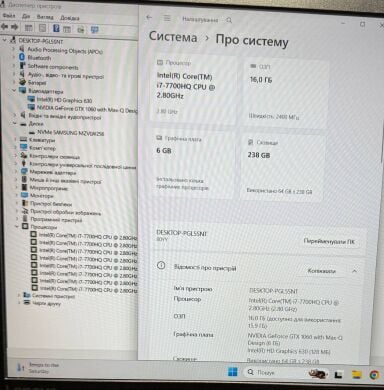Select Миша й інші вказівні пристрої row
Screen dimensions: 384x390
[65, 181]
